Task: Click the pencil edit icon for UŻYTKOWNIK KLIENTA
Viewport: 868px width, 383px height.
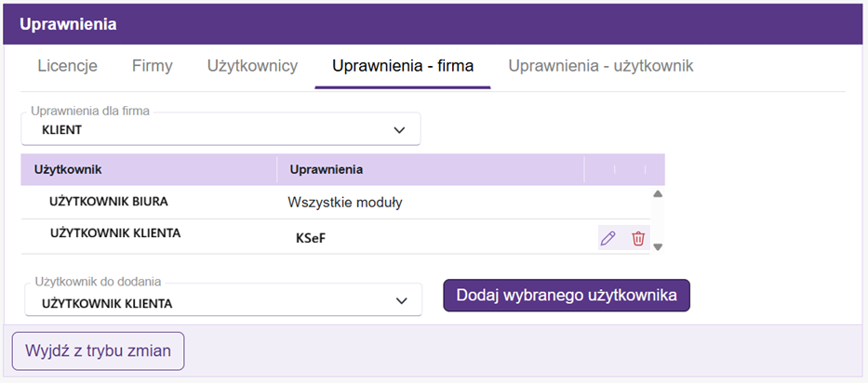Action: tap(608, 238)
